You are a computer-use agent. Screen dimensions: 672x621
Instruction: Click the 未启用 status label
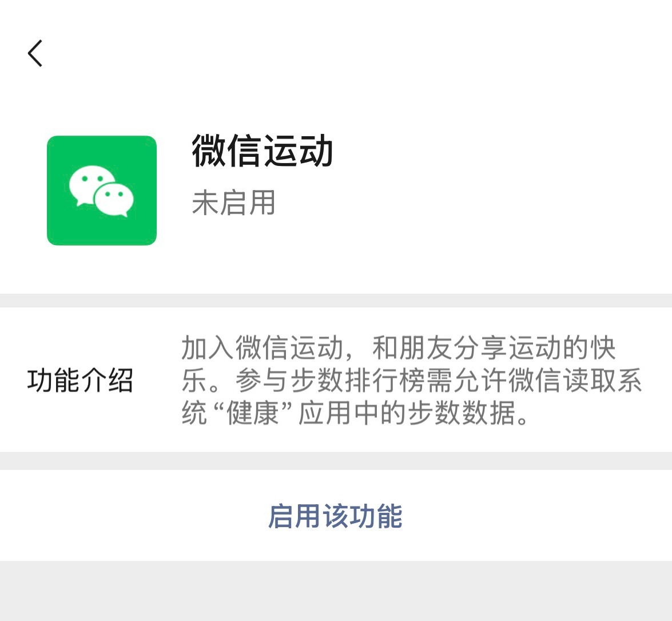[233, 203]
